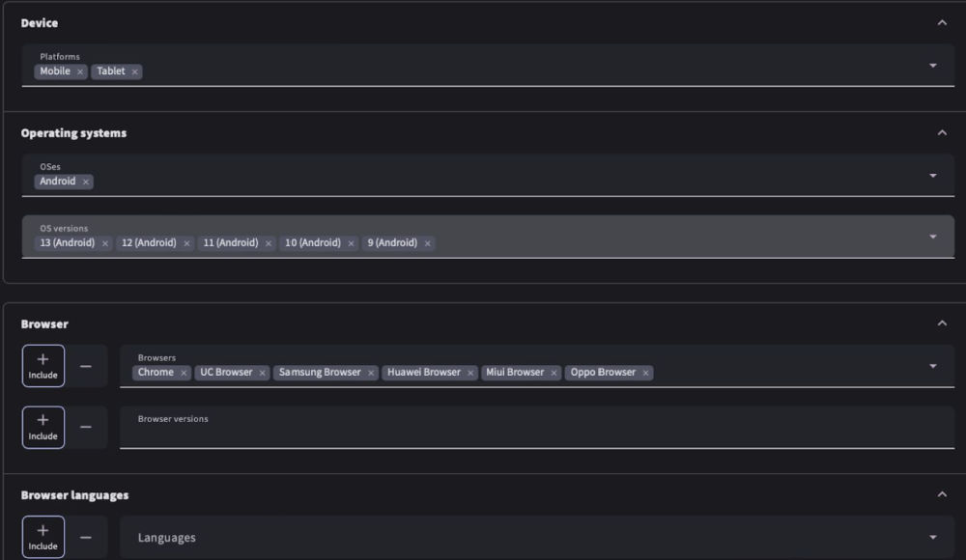Open the OSes dropdown arrow
Image resolution: width=966 pixels, height=560 pixels.
coord(933,176)
